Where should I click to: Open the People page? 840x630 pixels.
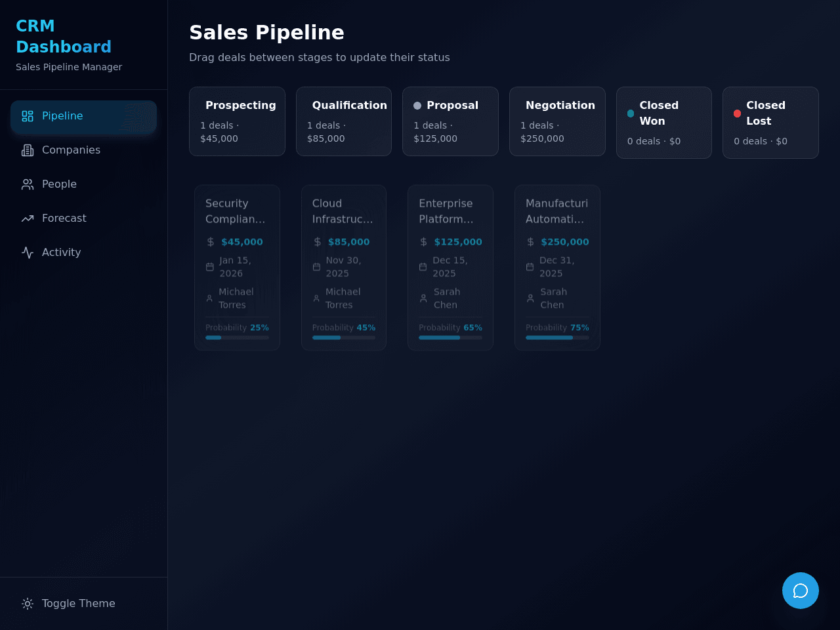click(x=84, y=184)
